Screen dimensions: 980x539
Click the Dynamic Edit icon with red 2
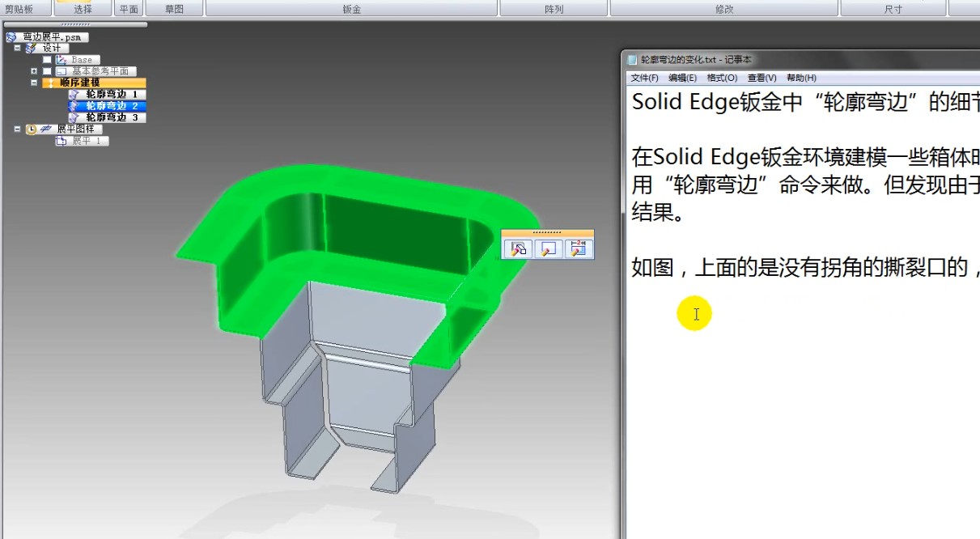coord(577,248)
